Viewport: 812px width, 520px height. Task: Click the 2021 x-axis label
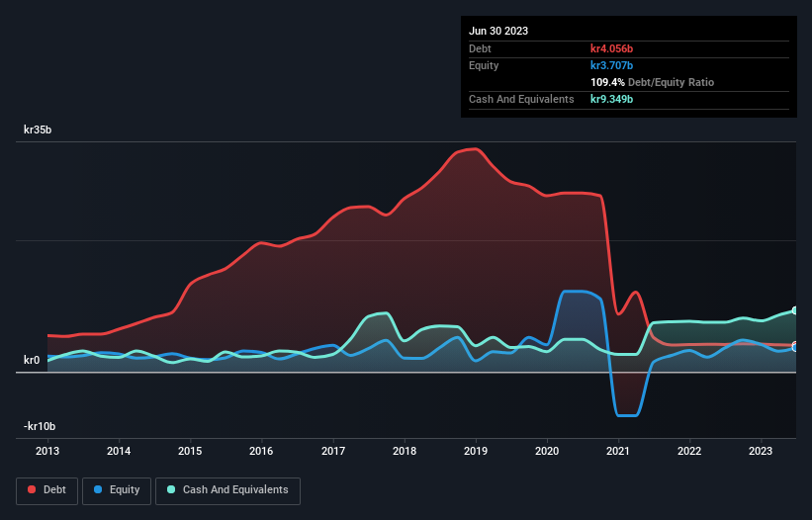(x=618, y=451)
